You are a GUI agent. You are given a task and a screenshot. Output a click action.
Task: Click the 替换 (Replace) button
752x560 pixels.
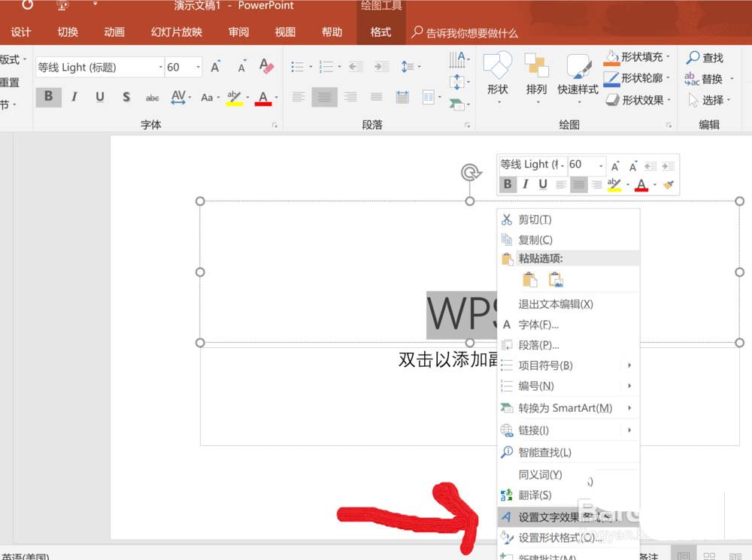point(704,79)
